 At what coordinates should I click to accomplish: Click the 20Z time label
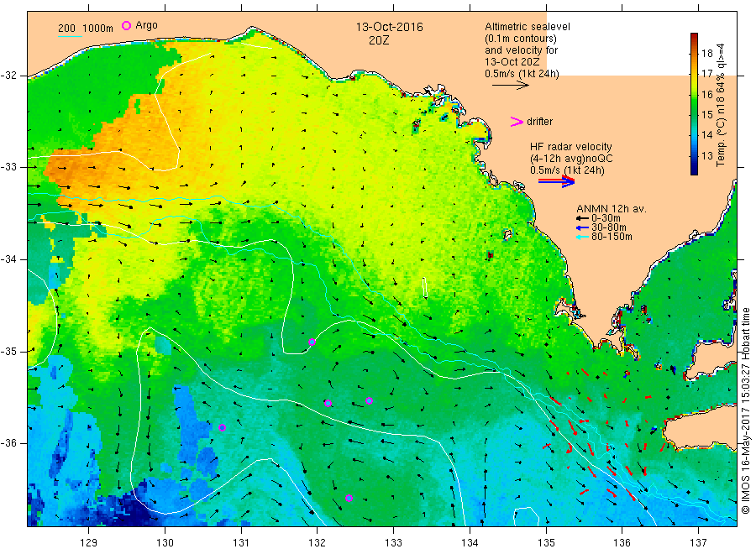379,40
